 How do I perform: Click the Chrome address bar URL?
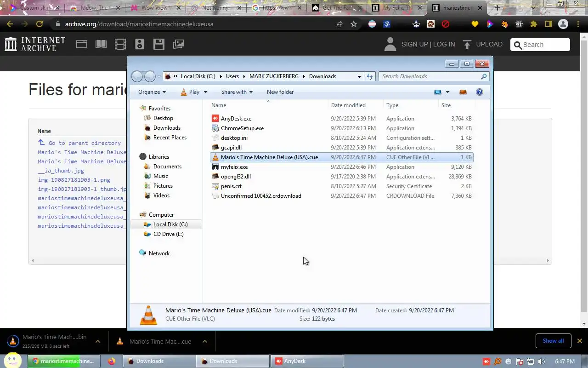[x=139, y=24]
